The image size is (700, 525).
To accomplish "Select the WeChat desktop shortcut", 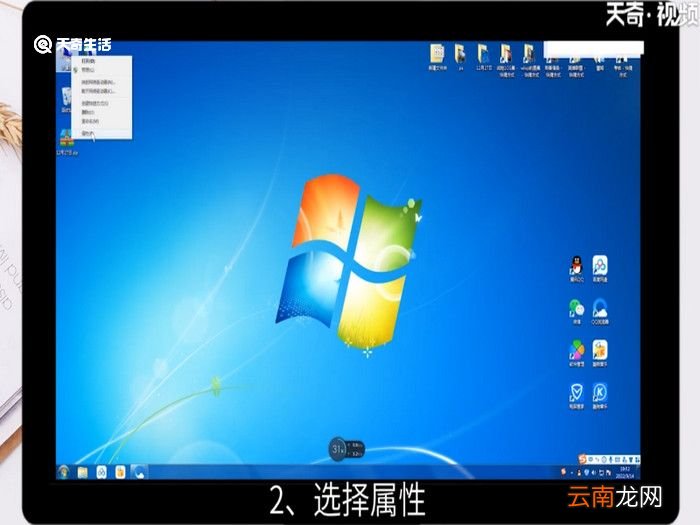I will (576, 311).
